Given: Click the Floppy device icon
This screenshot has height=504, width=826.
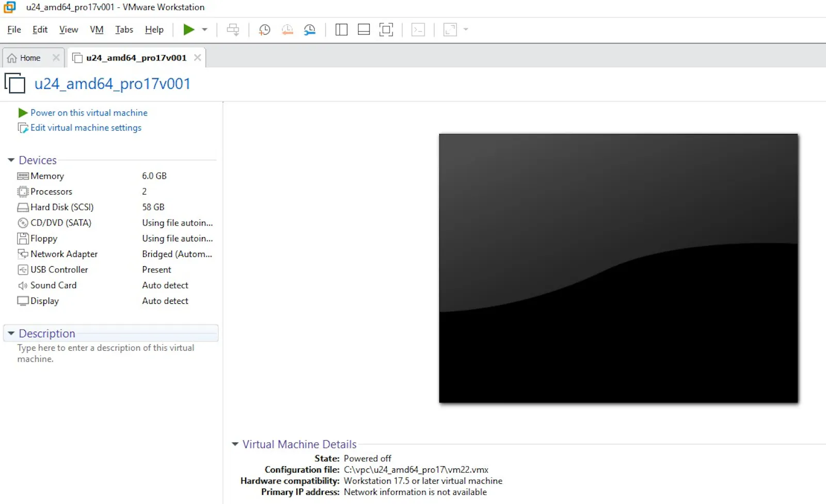Looking at the screenshot, I should pyautogui.click(x=23, y=238).
